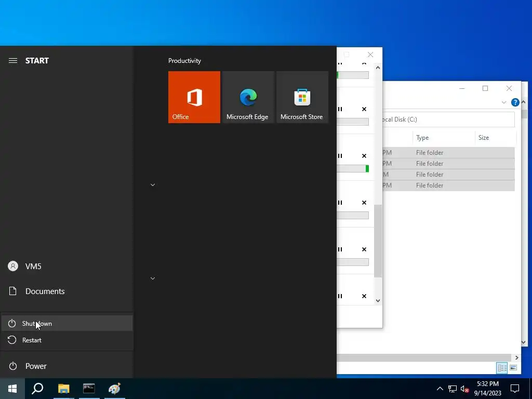
Task: Pause the second transfer in the list
Action: 340,109
